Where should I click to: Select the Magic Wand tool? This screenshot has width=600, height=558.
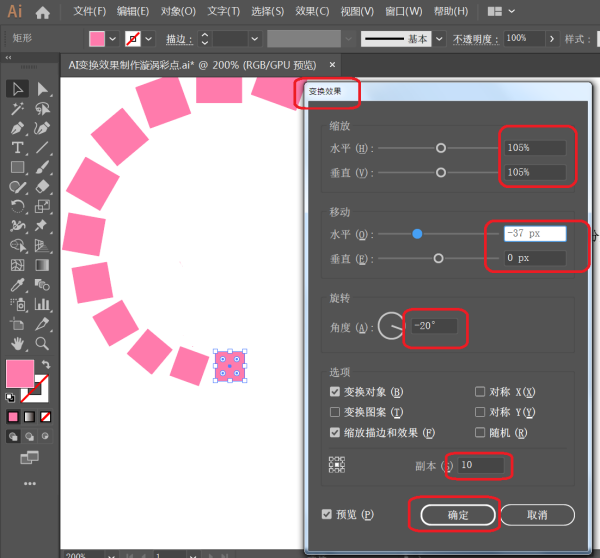(x=17, y=109)
